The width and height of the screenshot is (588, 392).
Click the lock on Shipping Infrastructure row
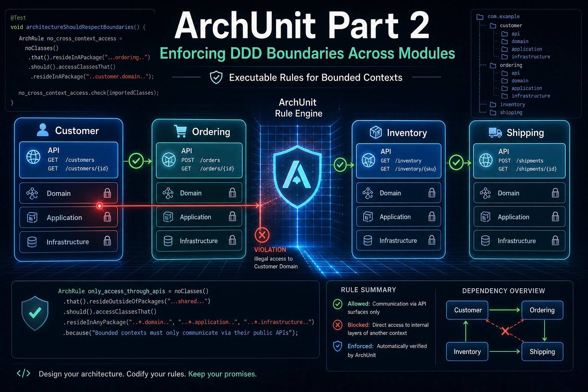click(x=555, y=240)
